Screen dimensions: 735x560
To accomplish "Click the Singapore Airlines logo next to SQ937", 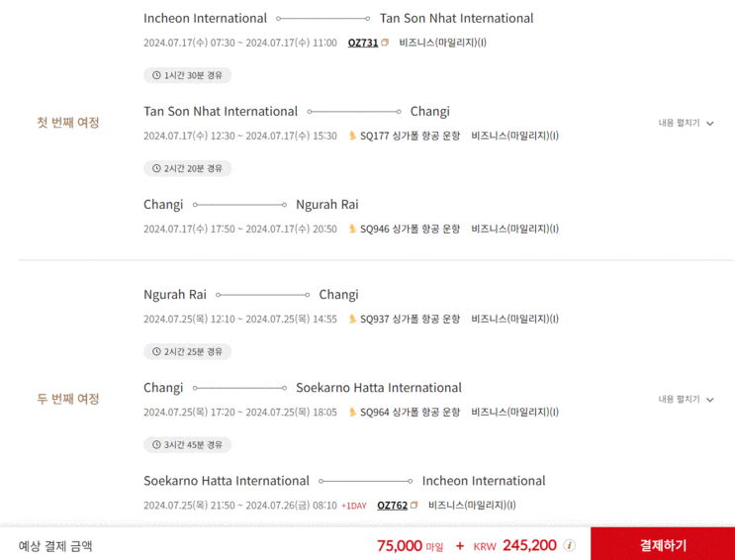I will 352,319.
